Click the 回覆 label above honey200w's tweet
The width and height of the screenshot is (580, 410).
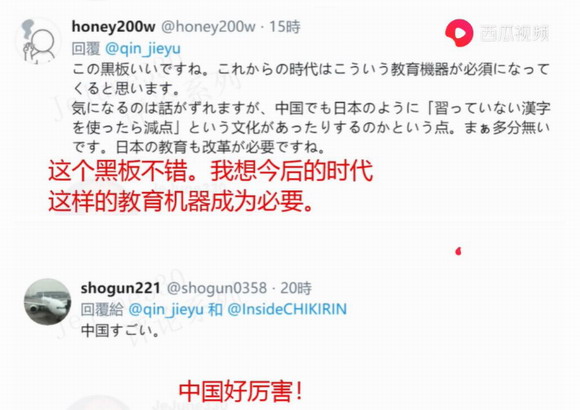[x=85, y=48]
